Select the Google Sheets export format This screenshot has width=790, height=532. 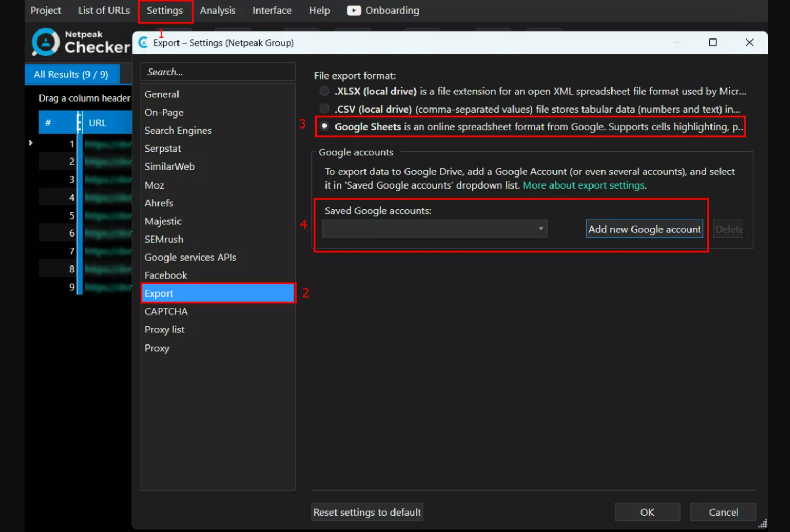(x=324, y=126)
